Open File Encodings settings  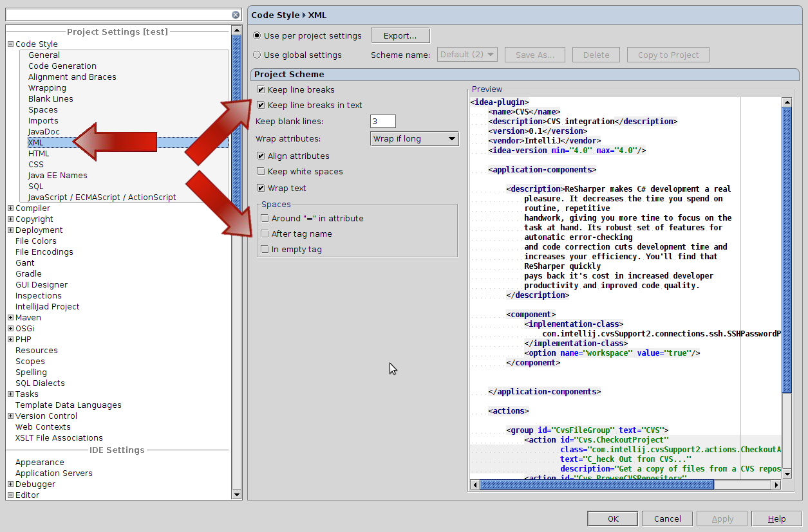pyautogui.click(x=44, y=252)
